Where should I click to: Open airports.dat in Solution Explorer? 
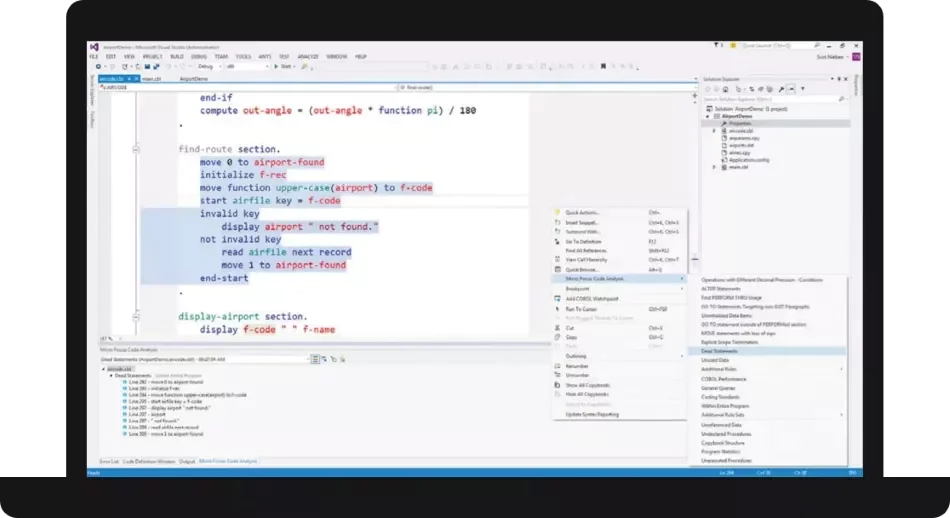tap(740, 145)
